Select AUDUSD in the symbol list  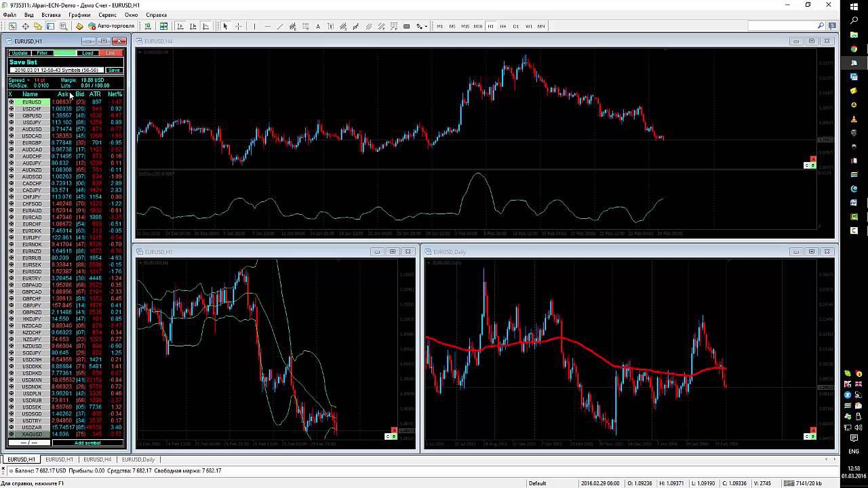click(x=31, y=129)
